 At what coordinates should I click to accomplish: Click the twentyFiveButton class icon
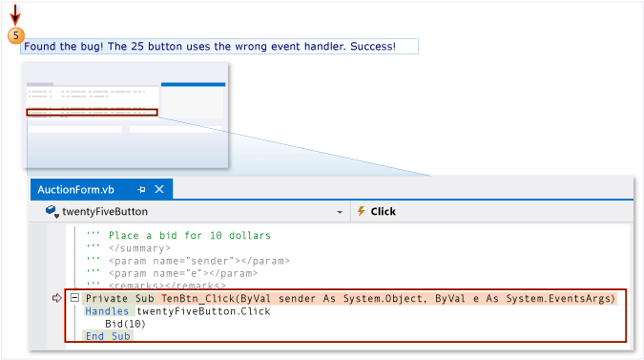click(x=52, y=211)
